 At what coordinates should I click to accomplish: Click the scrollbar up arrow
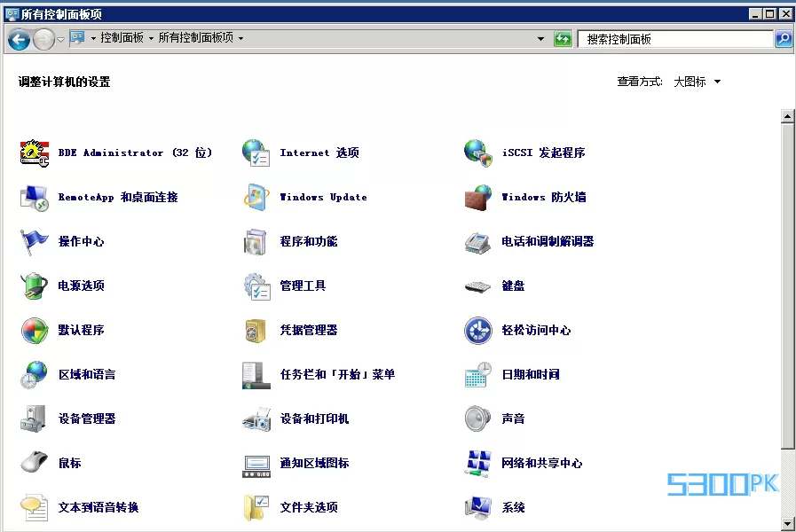click(x=787, y=116)
